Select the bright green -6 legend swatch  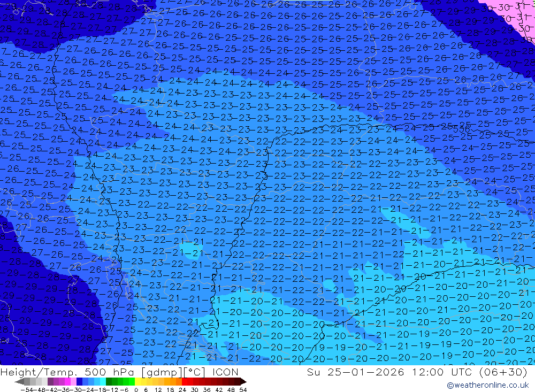tap(126, 382)
